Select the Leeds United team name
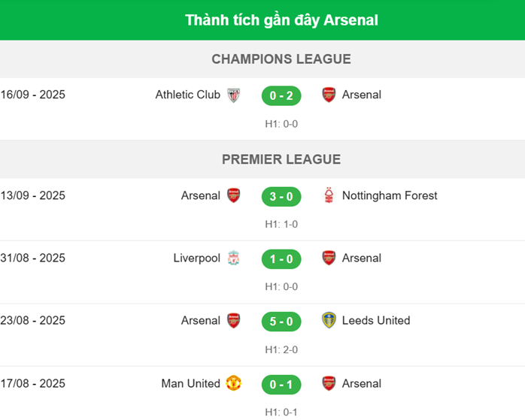Screen dimensions: 525x420 (x=376, y=321)
